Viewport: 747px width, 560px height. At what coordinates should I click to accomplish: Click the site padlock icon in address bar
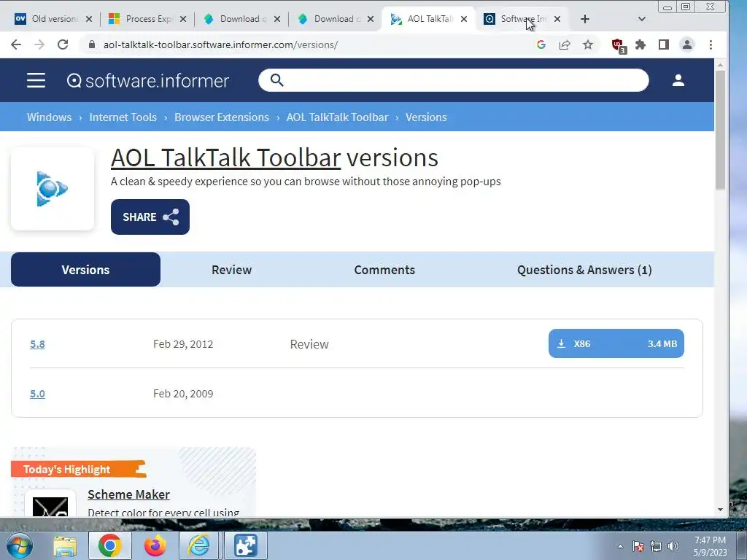[93, 44]
